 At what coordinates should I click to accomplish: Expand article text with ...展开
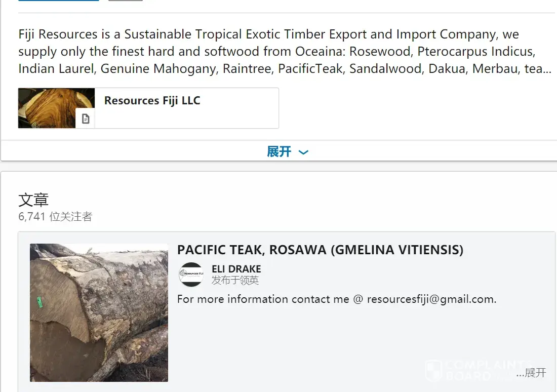pos(531,373)
